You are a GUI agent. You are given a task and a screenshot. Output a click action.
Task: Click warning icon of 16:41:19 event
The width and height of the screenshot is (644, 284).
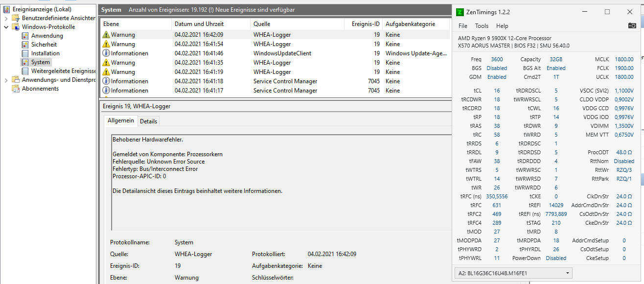[x=106, y=72]
